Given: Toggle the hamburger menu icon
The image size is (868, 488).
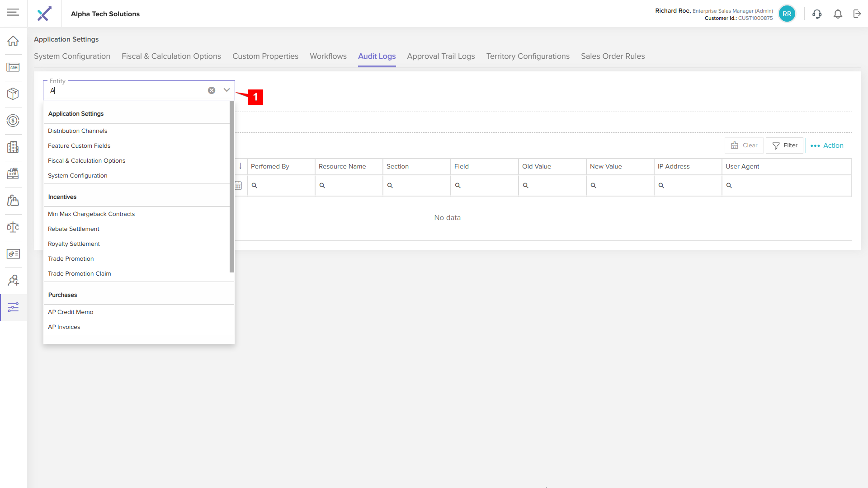Looking at the screenshot, I should 13,12.
